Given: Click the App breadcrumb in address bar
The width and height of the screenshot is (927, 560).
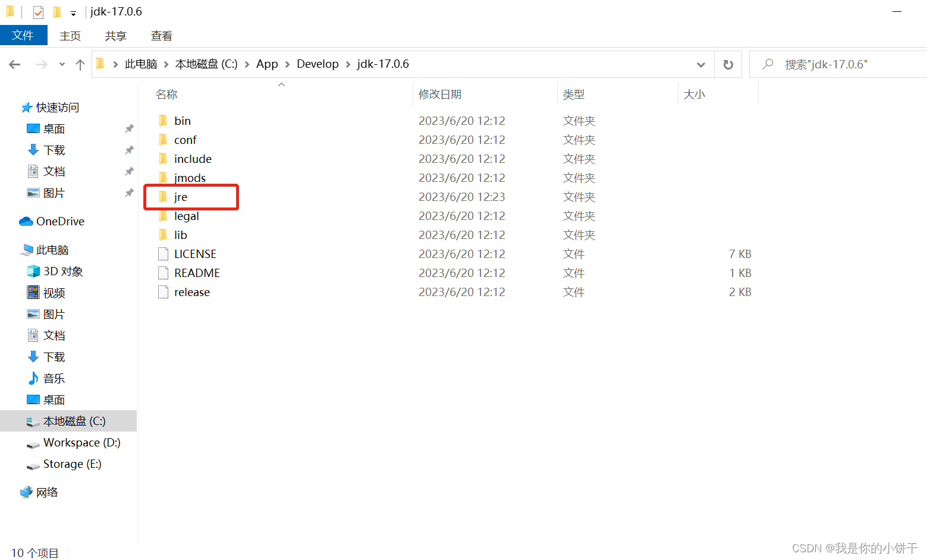Looking at the screenshot, I should [267, 64].
